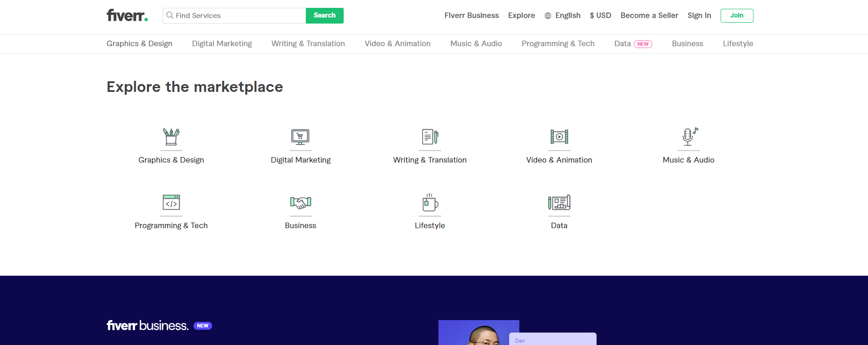Image resolution: width=868 pixels, height=345 pixels.
Task: Click the Data marketplace label
Action: coord(559,225)
